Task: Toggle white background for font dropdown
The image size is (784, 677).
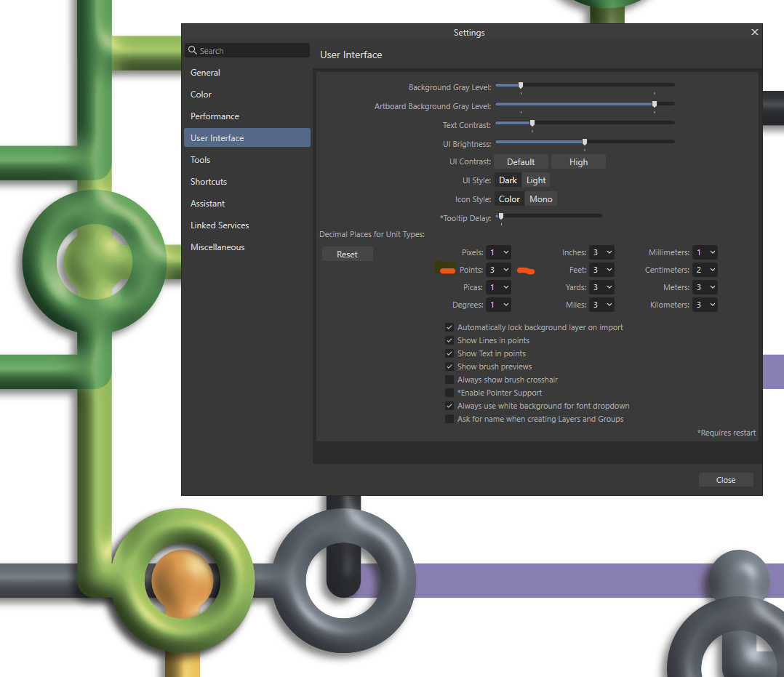Action: click(x=449, y=406)
